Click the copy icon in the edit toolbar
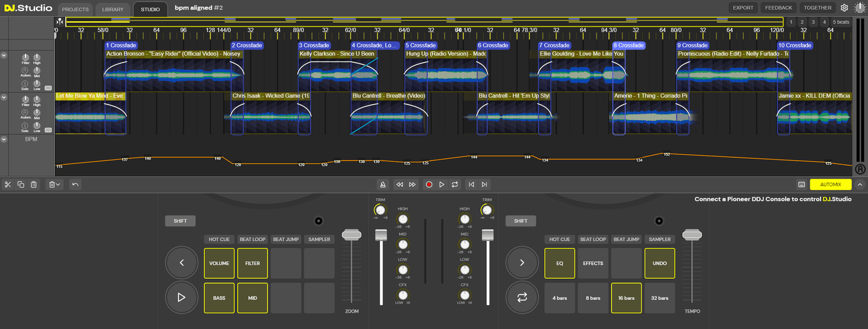The image size is (868, 329). pos(20,184)
